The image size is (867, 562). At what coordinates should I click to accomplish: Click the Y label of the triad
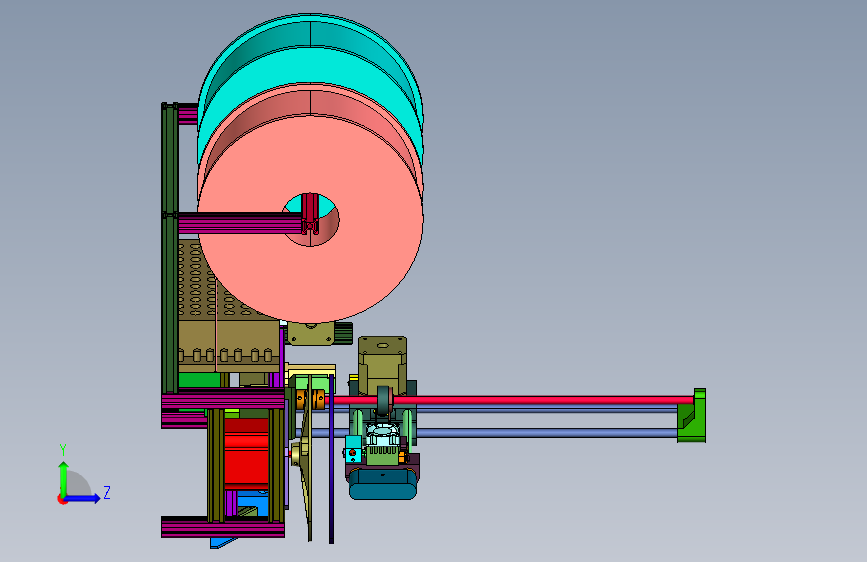pos(62,450)
